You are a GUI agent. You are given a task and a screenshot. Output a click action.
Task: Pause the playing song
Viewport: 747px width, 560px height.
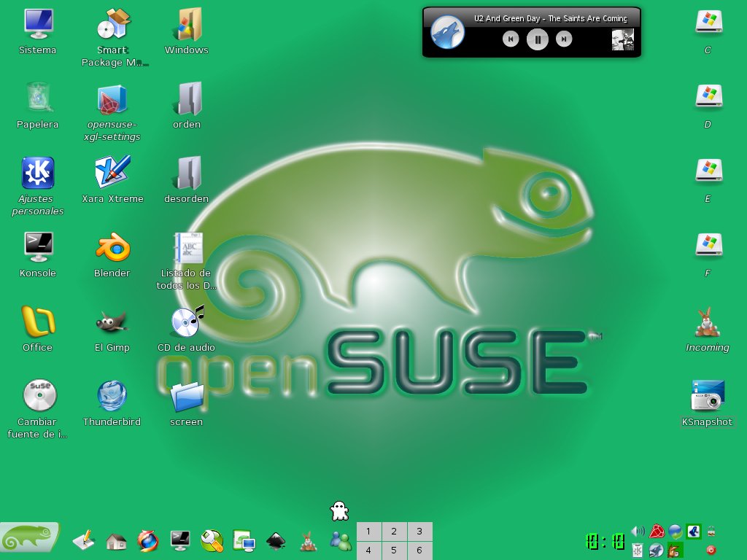538,39
